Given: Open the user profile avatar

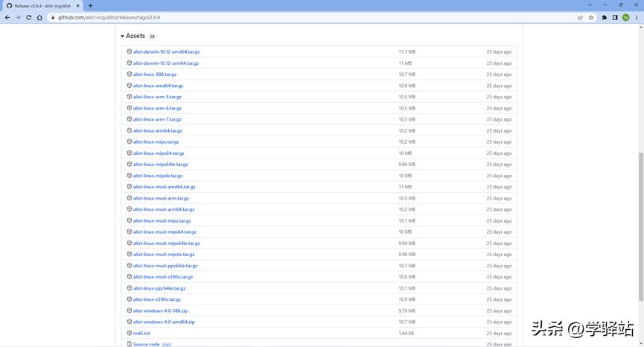Looking at the screenshot, I should (x=625, y=17).
